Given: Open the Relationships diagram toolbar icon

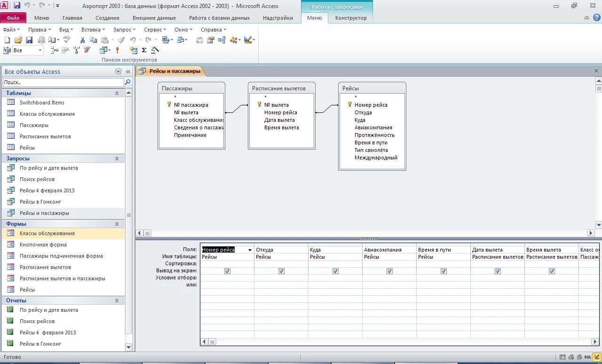Looking at the screenshot, I should 222,40.
